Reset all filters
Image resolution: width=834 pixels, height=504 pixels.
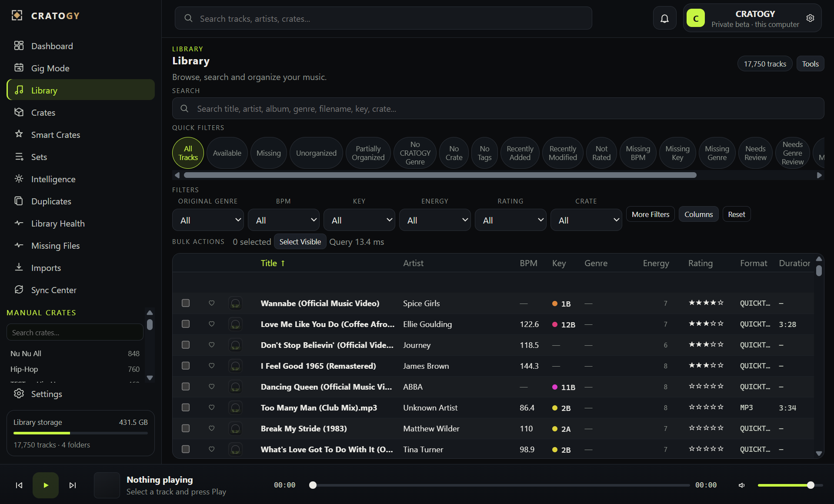point(737,214)
